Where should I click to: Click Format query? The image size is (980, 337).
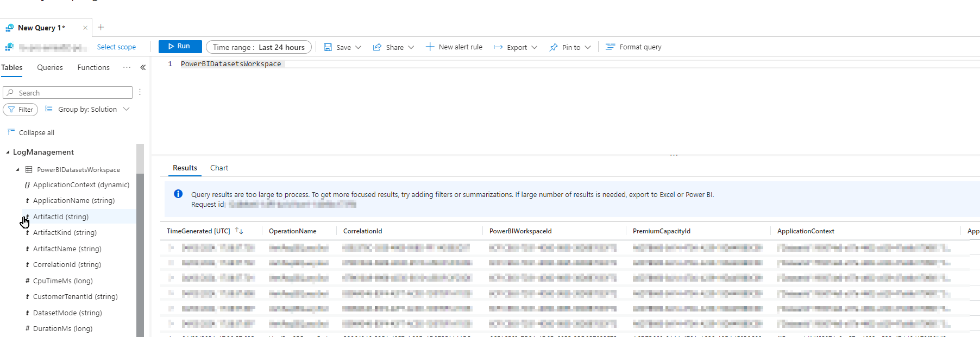[633, 47]
